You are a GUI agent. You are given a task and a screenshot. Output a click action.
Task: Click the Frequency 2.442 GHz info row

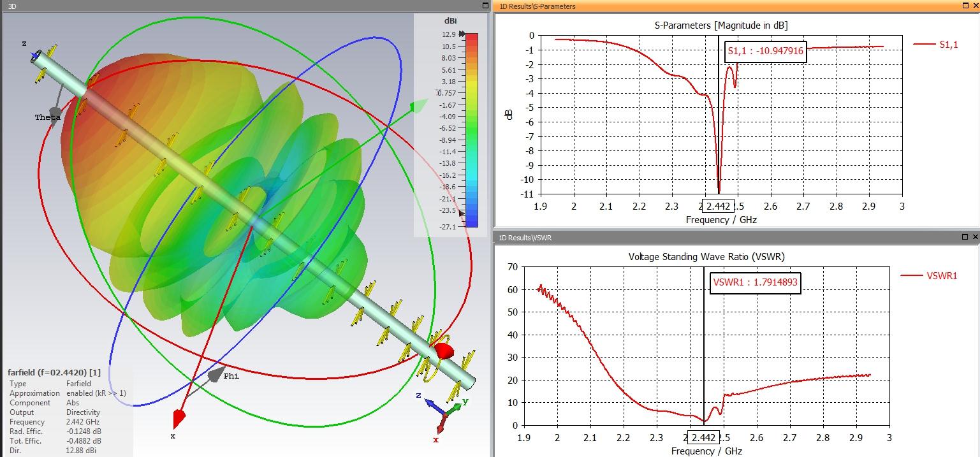(54, 422)
